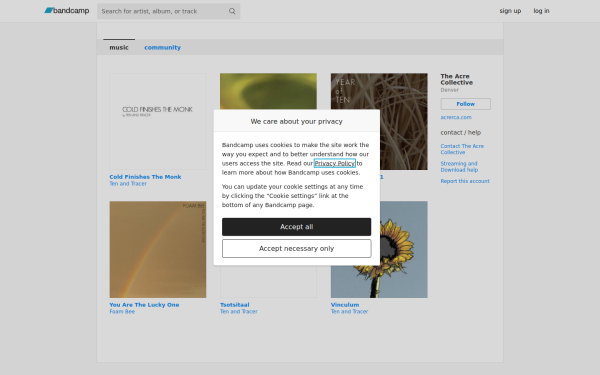This screenshot has height=375, width=600.
Task: Visit the acrerca.com website link
Action: click(456, 117)
